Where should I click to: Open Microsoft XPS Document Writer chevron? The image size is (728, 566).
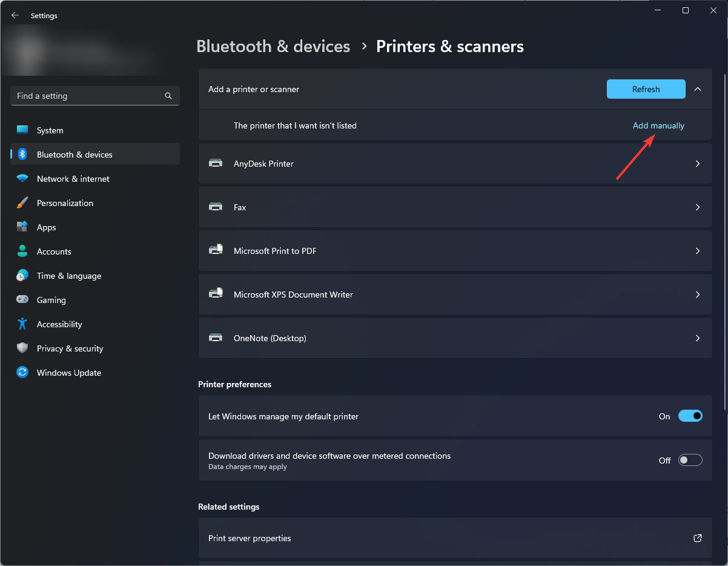tap(698, 295)
